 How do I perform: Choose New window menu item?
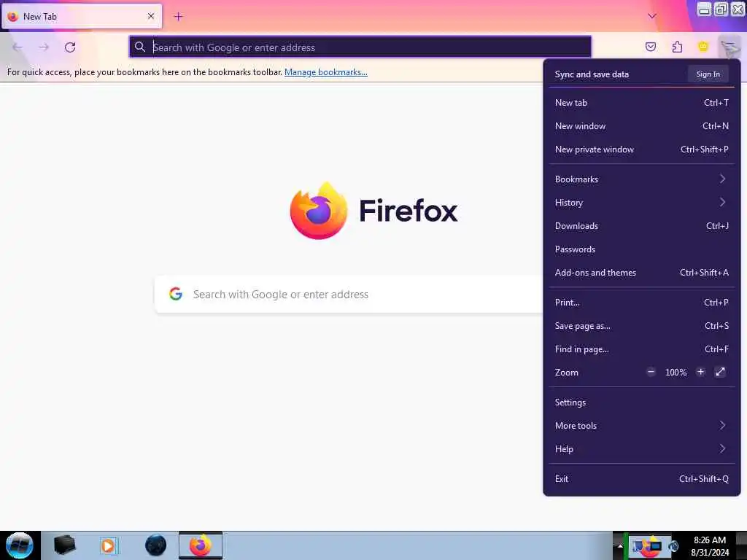642,125
